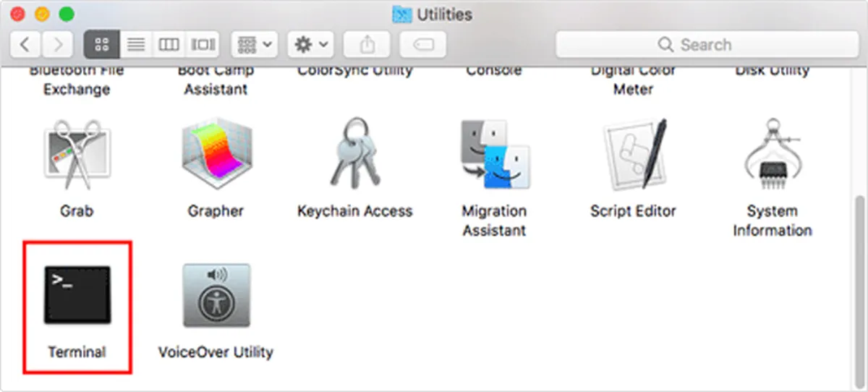Viewport: 868px width, 392px height.
Task: Click the magnifying glass in Search
Action: click(665, 45)
